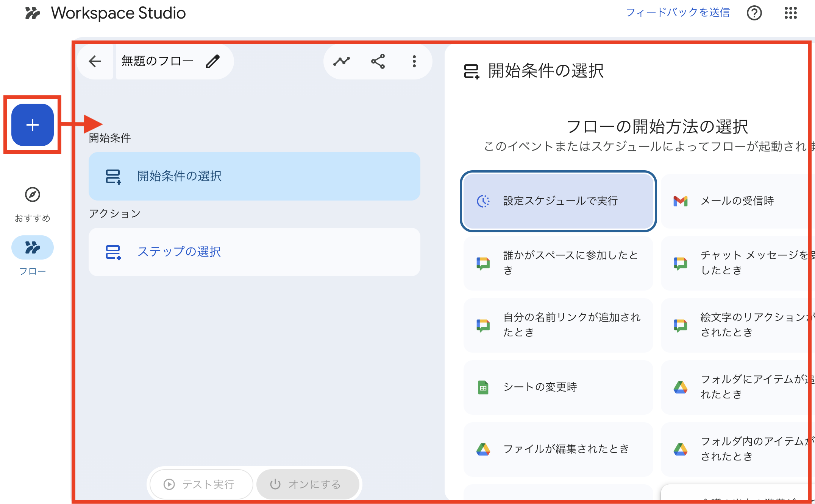815x504 pixels.
Task: Click the おすすめ sidebar label
Action: click(33, 218)
